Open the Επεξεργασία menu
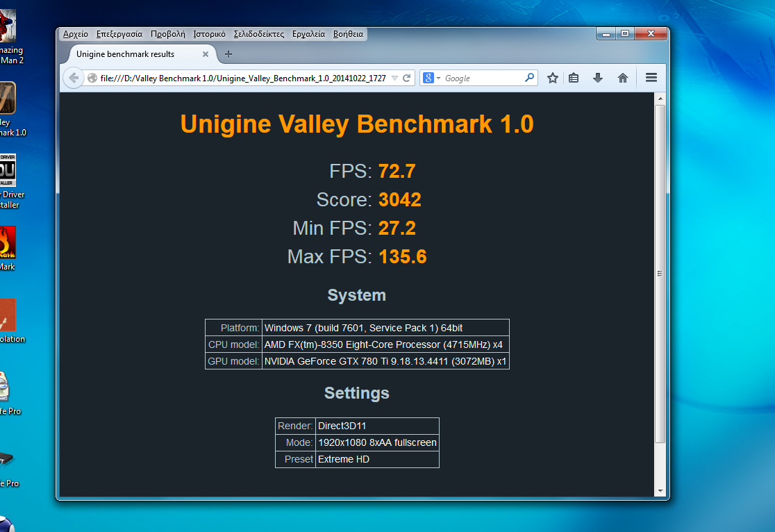This screenshot has width=775, height=532. 119,34
